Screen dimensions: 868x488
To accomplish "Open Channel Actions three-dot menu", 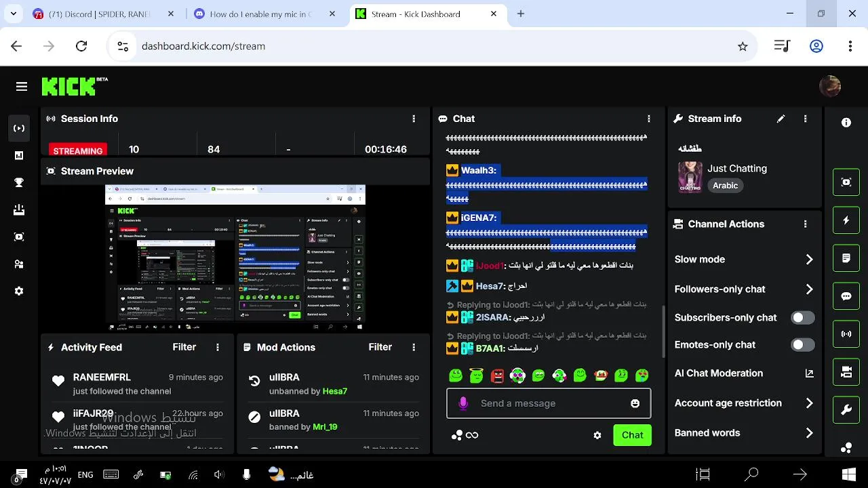I will point(805,224).
